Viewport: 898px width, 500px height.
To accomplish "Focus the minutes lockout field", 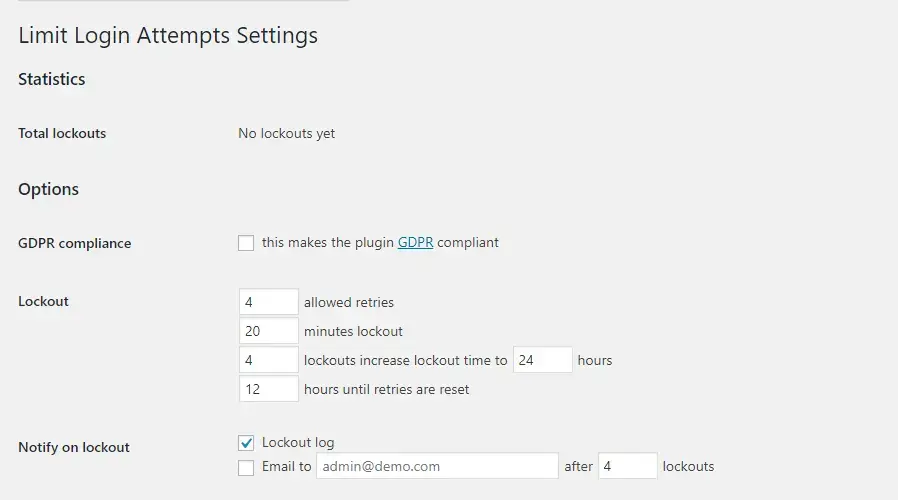I will [269, 331].
